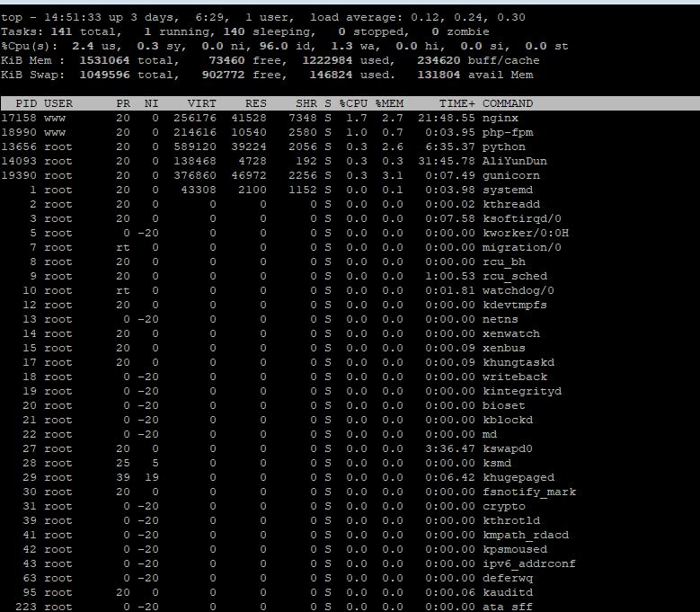Click the php-fpm process name

(507, 133)
